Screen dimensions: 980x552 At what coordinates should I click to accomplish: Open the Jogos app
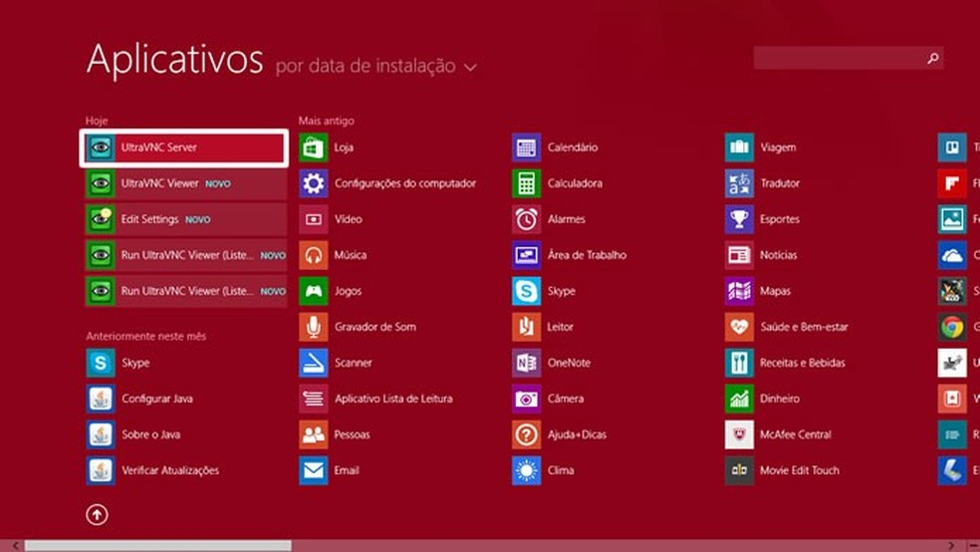click(332, 291)
